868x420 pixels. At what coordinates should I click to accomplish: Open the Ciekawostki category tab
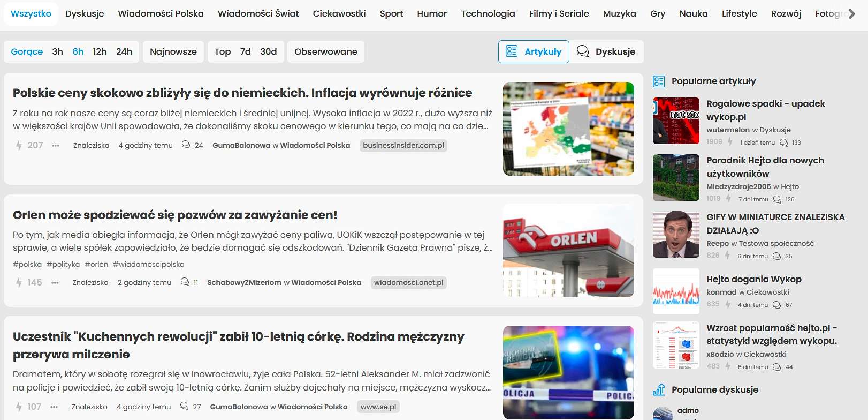[x=339, y=13]
